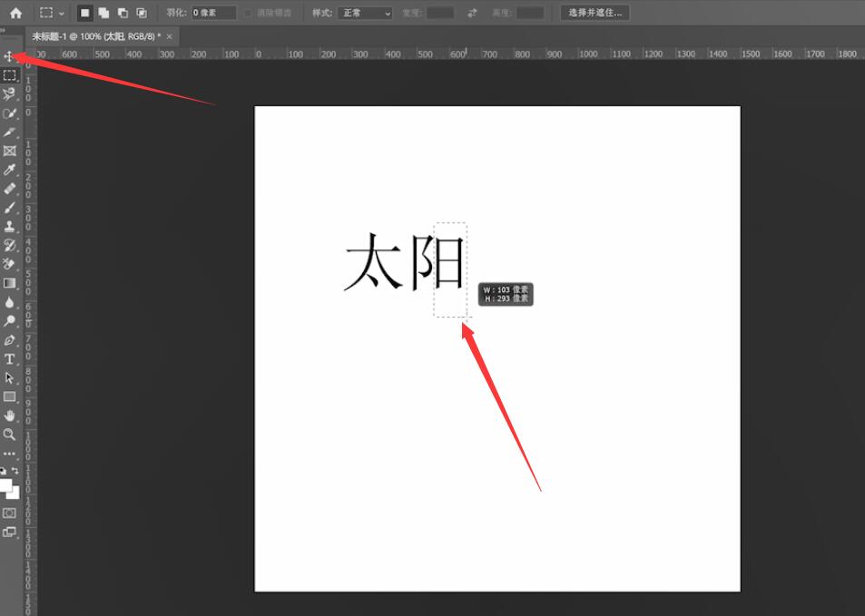Select the Eyedropper tool
The width and height of the screenshot is (865, 616).
click(x=9, y=170)
